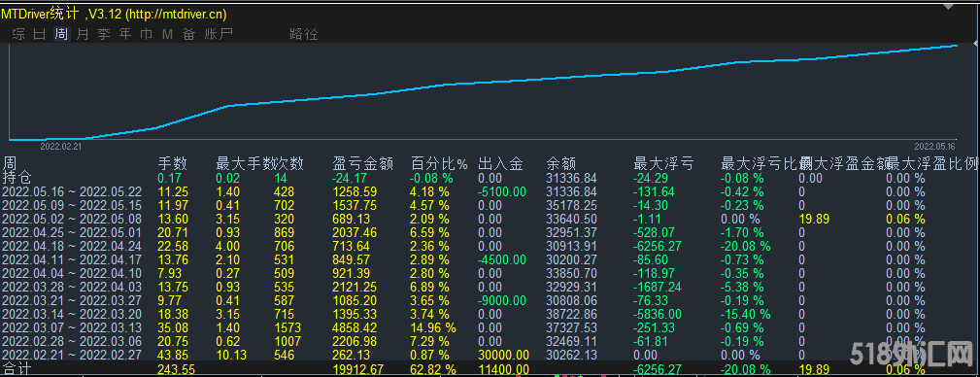Open the 账户 account tab
This screenshot has width=980, height=377.
point(219,34)
